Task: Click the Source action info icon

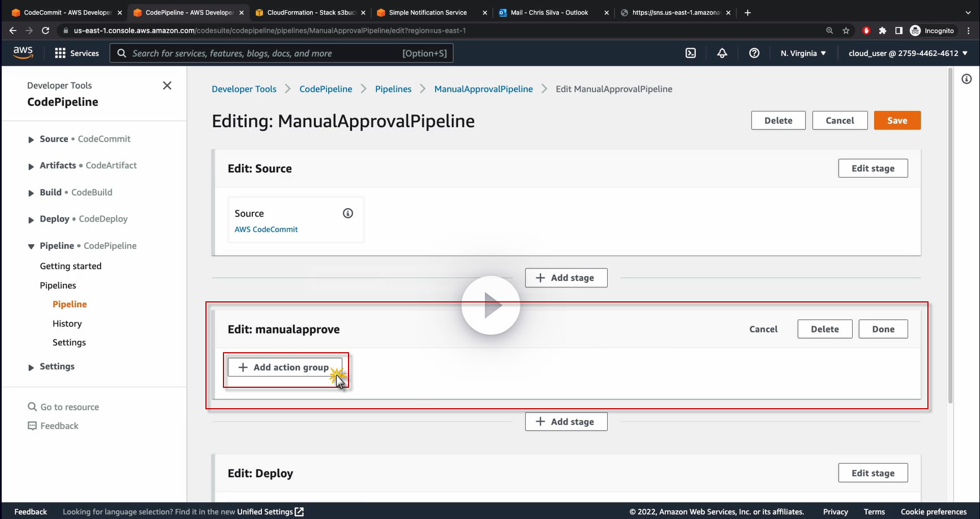Action: click(348, 213)
